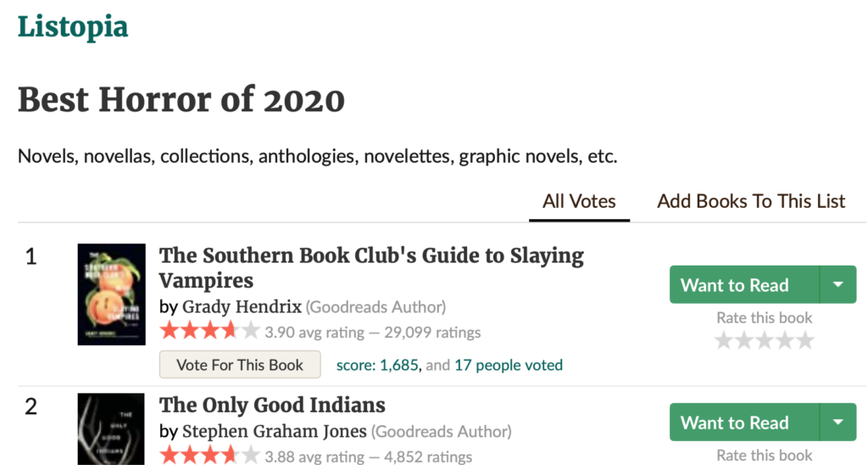
Task: Rate Southern Book Club one star
Action: [724, 341]
